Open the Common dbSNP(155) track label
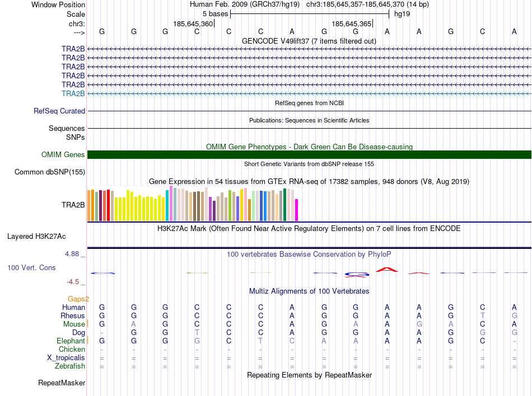 (49, 172)
